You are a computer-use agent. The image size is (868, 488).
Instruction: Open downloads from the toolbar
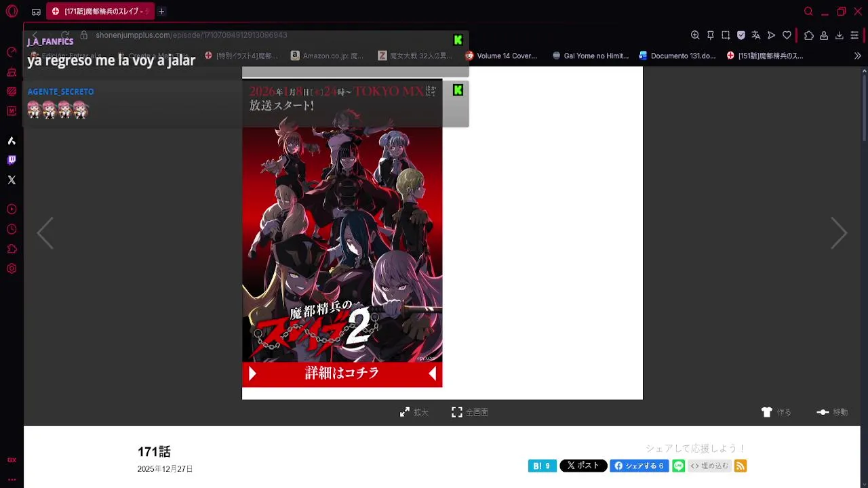point(839,35)
